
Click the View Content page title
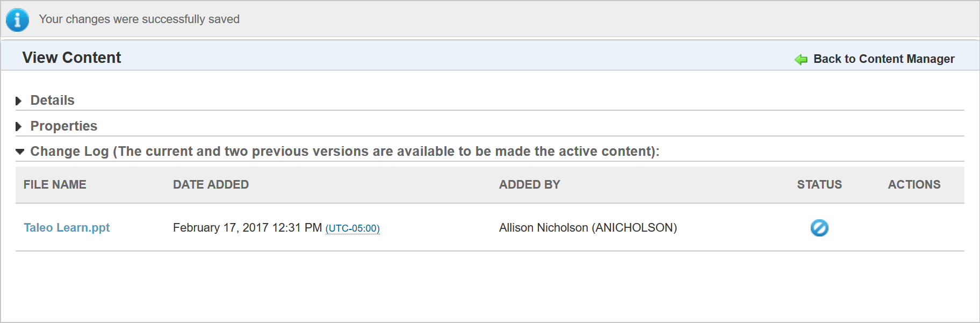[71, 57]
